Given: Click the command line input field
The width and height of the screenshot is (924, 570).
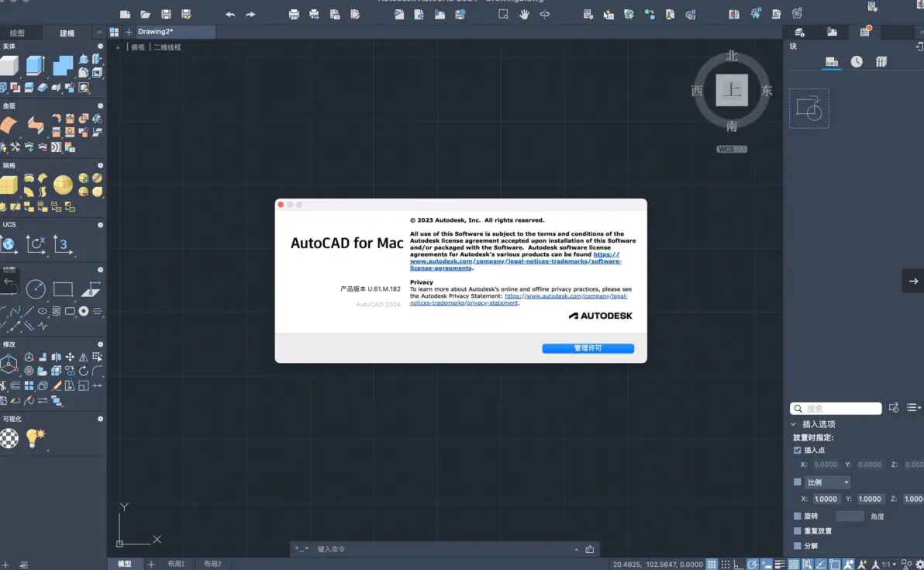Looking at the screenshot, I should tap(445, 549).
